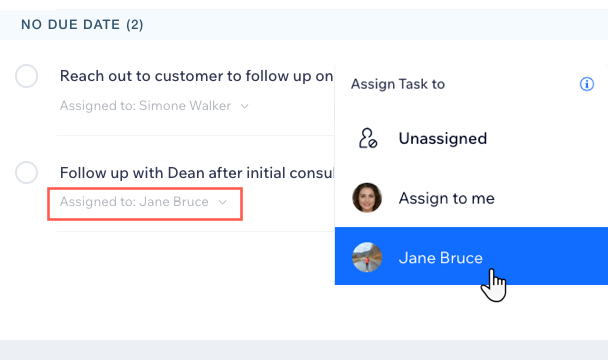Click the NO DUE DATE (2) section header
Screen dimensions: 608x360
82,24
